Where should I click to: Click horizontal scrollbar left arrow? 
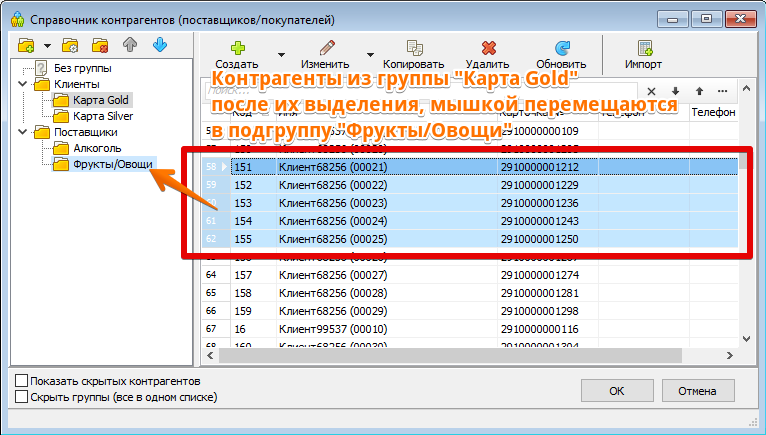click(x=210, y=355)
